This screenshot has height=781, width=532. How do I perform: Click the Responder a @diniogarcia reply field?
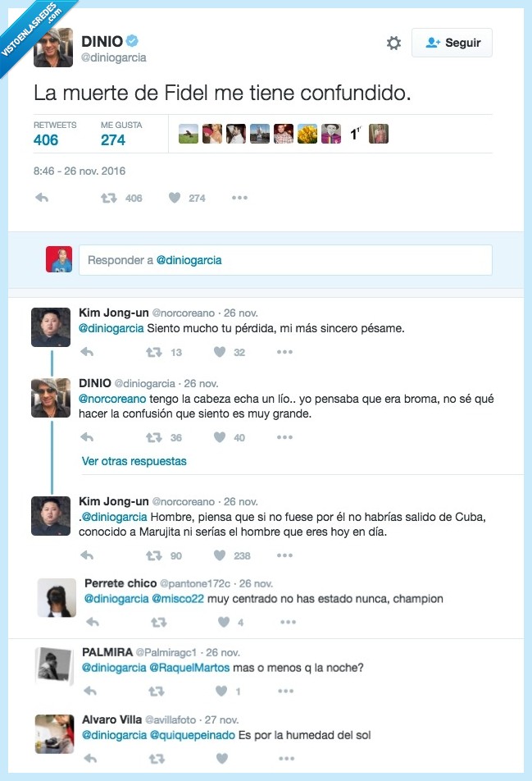[285, 260]
